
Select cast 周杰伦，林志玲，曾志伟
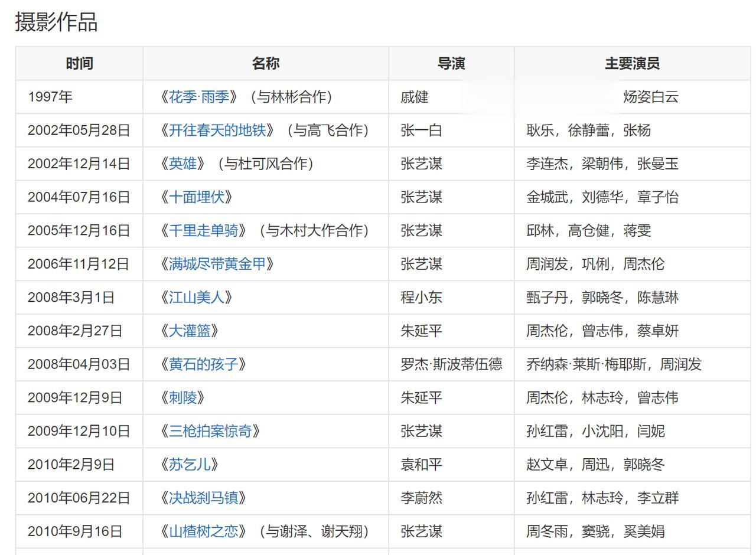(x=602, y=398)
